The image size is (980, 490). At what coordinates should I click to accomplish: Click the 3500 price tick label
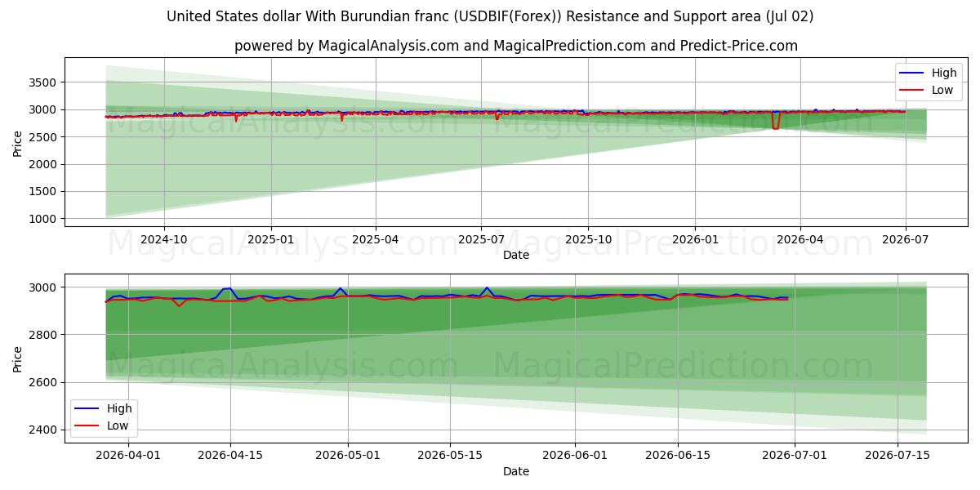pos(42,82)
